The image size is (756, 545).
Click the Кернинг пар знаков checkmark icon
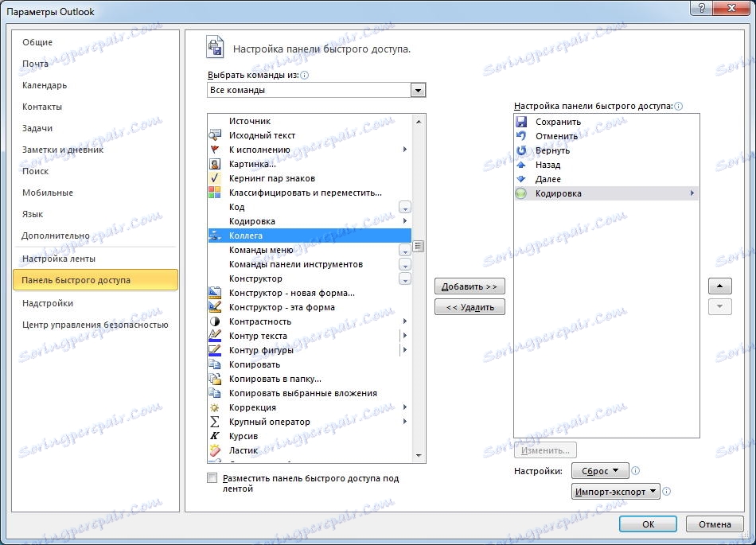215,177
